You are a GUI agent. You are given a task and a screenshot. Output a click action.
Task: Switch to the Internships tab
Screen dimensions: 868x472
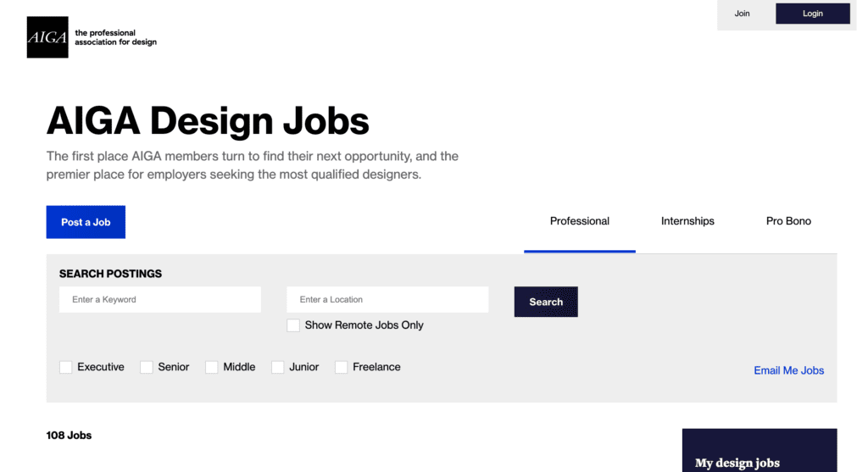coord(687,221)
